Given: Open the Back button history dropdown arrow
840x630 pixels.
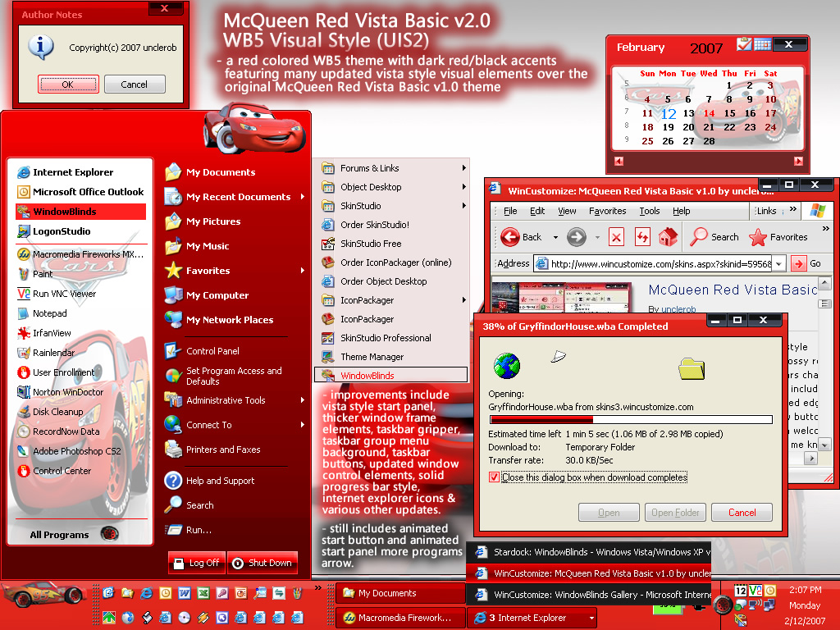Looking at the screenshot, I should (555, 237).
